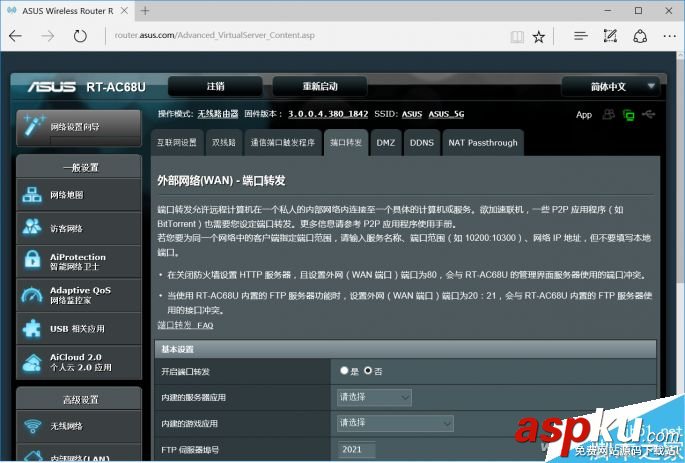
Task: Open reading view book icon
Action: (x=517, y=36)
